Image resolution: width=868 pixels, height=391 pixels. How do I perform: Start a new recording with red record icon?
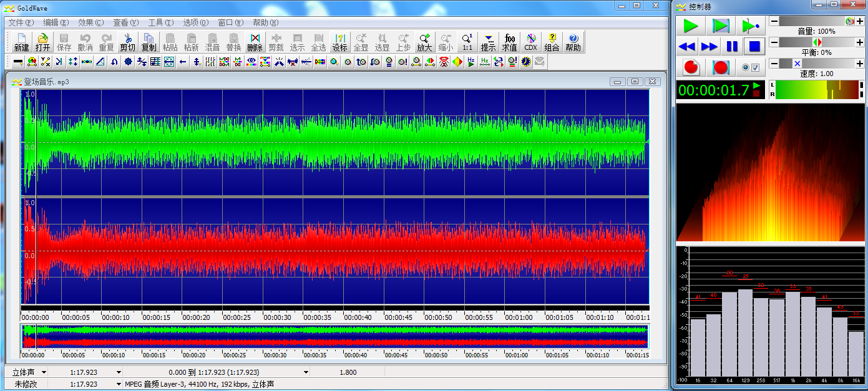click(x=690, y=67)
